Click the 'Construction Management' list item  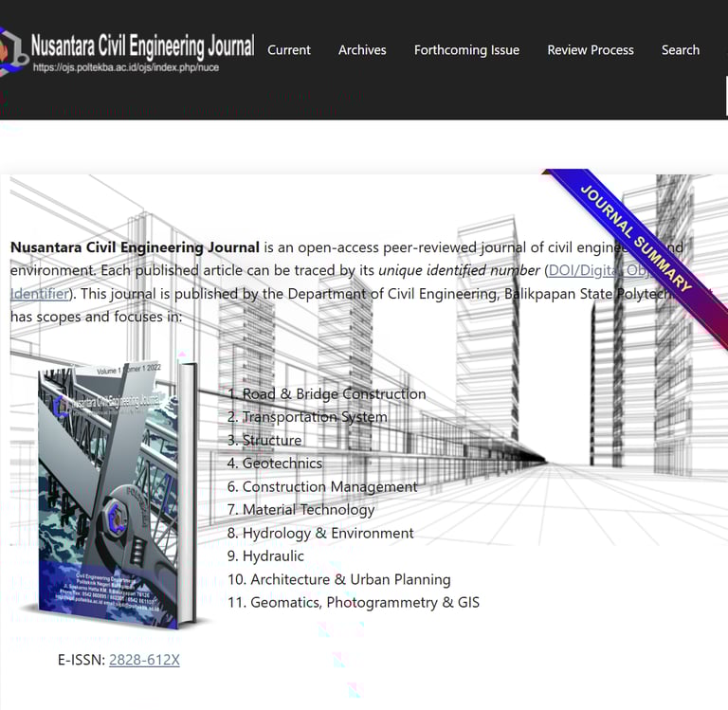330,486
